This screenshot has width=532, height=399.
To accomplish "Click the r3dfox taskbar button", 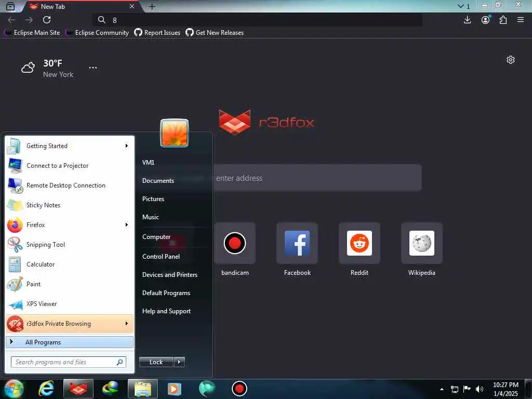I will (78, 389).
